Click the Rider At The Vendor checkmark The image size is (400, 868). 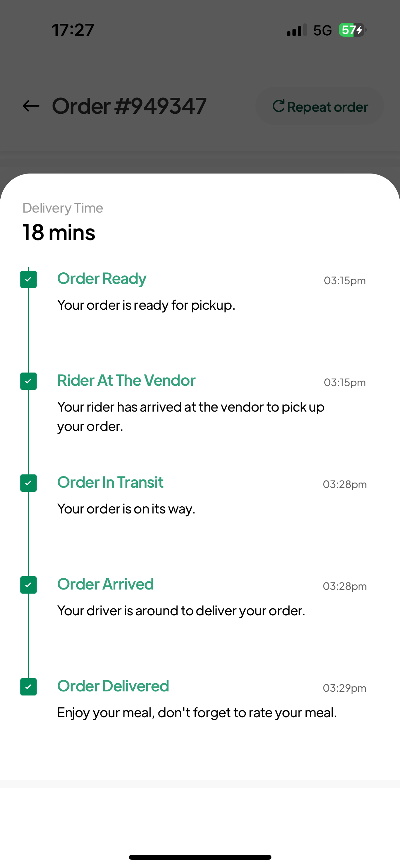tap(28, 381)
